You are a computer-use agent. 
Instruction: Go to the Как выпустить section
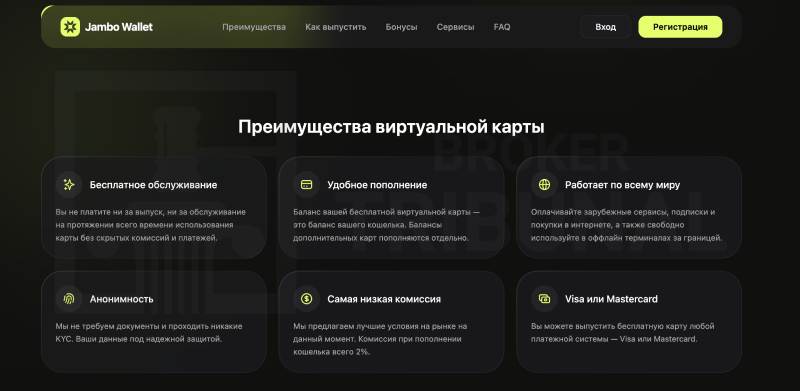[x=336, y=27]
